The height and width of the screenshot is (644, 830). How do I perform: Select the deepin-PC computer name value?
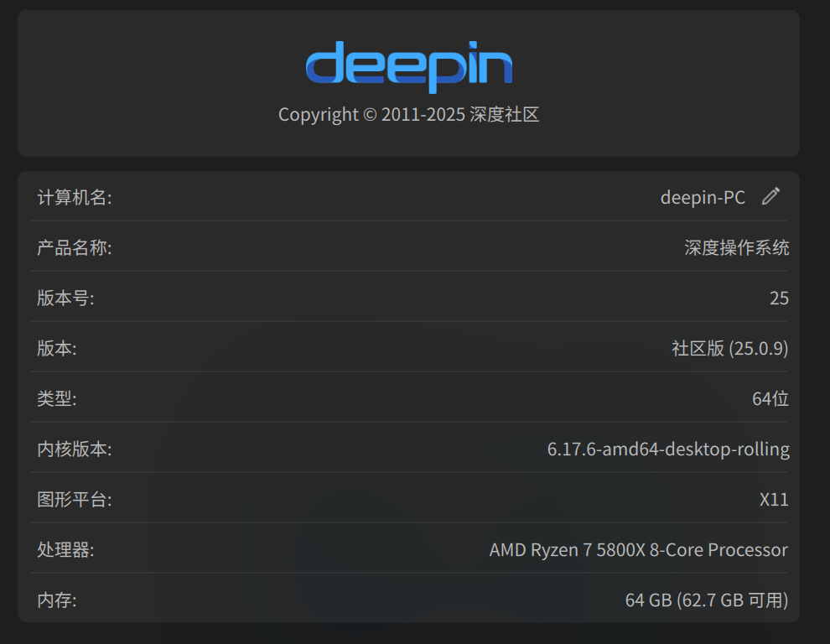703,198
